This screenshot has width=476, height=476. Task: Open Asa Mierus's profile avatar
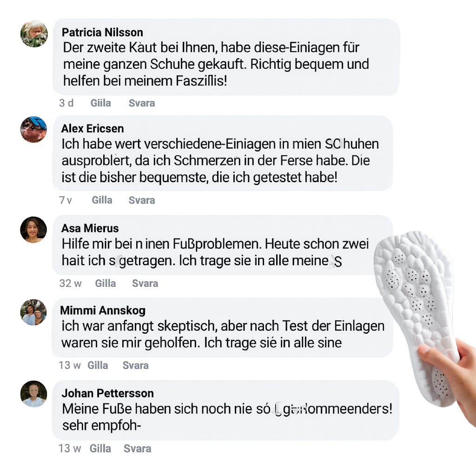tap(33, 230)
